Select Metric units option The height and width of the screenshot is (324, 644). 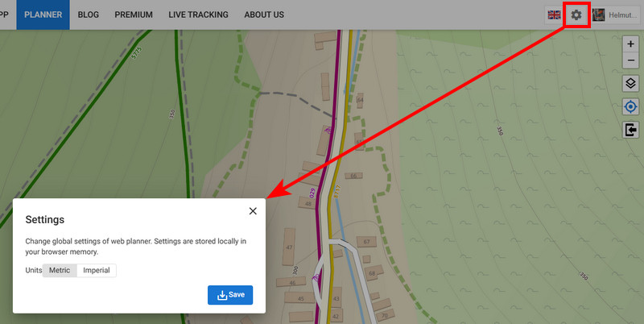(60, 270)
